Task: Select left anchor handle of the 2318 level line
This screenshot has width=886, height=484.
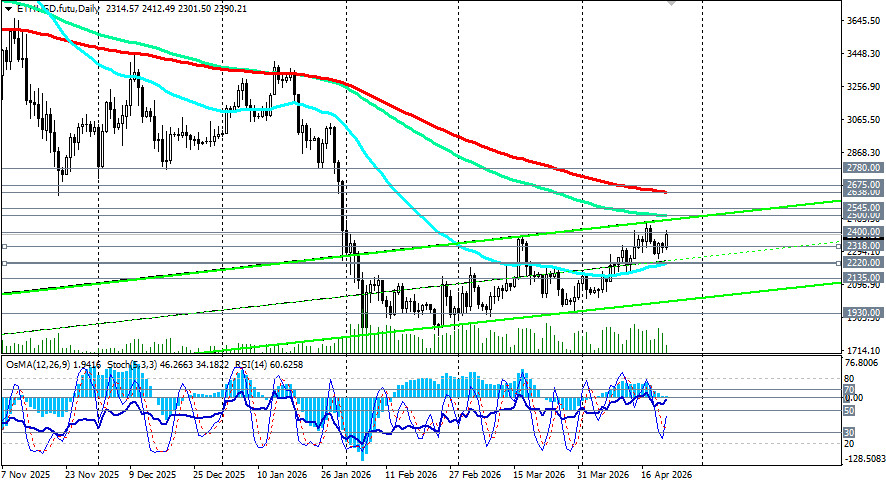Action: pyautogui.click(x=5, y=246)
